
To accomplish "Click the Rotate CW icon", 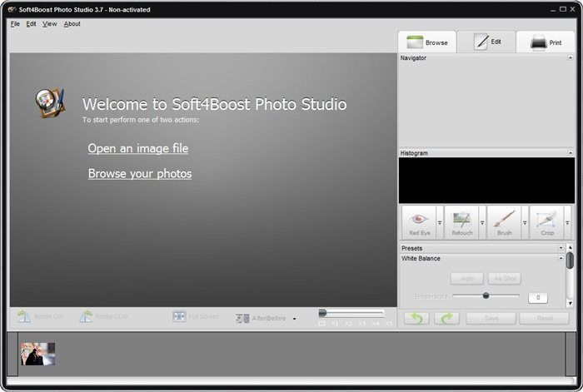I will coord(24,316).
